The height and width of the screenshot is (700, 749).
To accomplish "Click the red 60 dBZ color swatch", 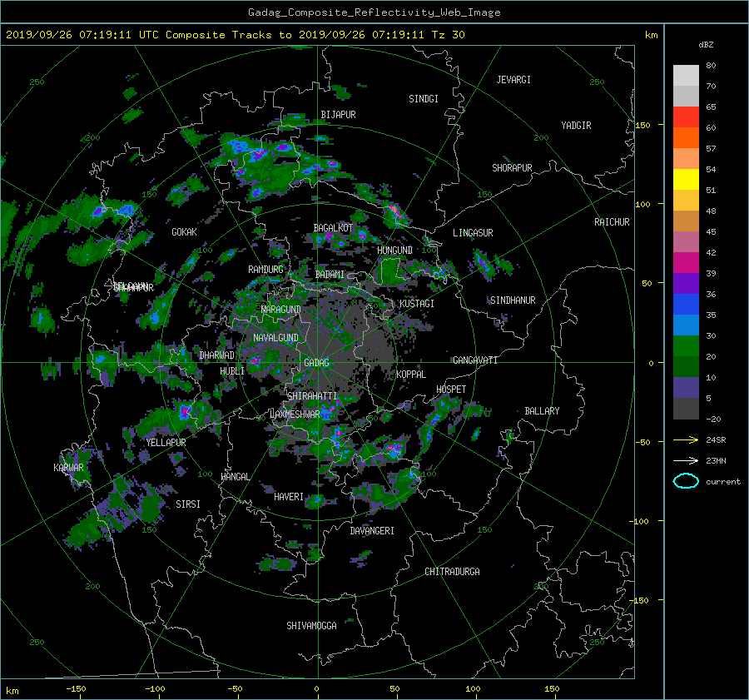I will (x=686, y=117).
